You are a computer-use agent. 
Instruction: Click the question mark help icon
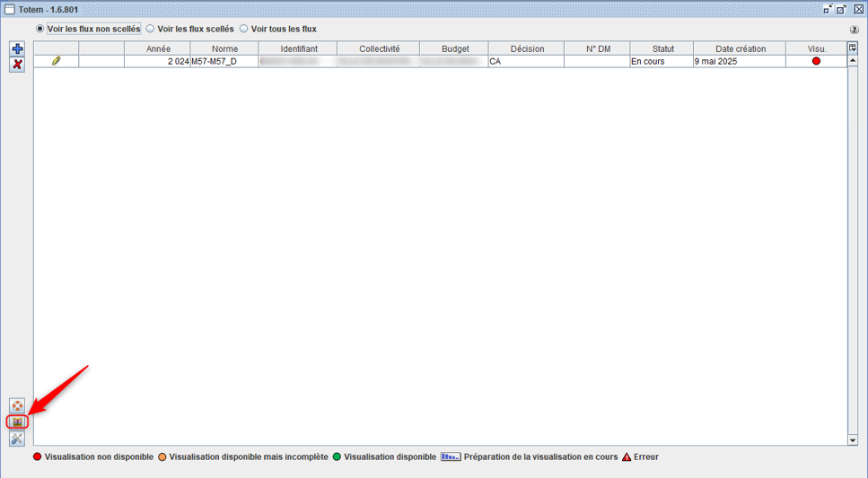854,30
